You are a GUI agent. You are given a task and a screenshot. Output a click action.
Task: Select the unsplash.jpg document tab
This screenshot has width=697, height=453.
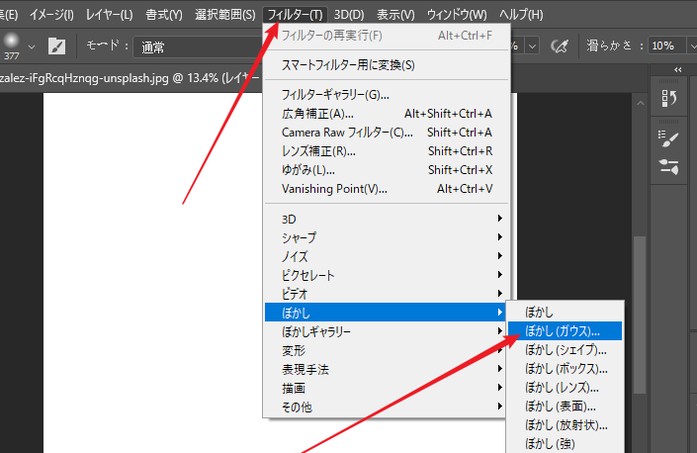point(129,78)
